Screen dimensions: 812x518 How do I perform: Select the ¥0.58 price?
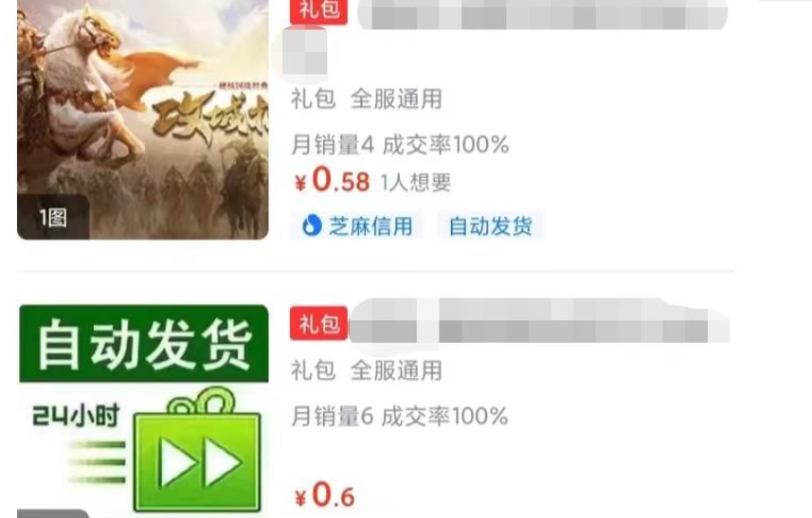click(332, 181)
